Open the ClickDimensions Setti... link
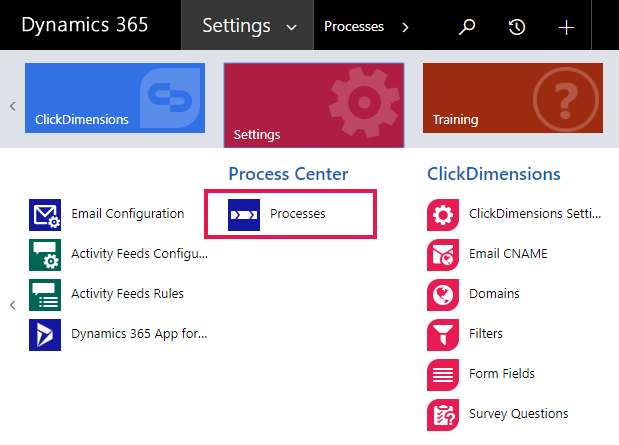 535,214
